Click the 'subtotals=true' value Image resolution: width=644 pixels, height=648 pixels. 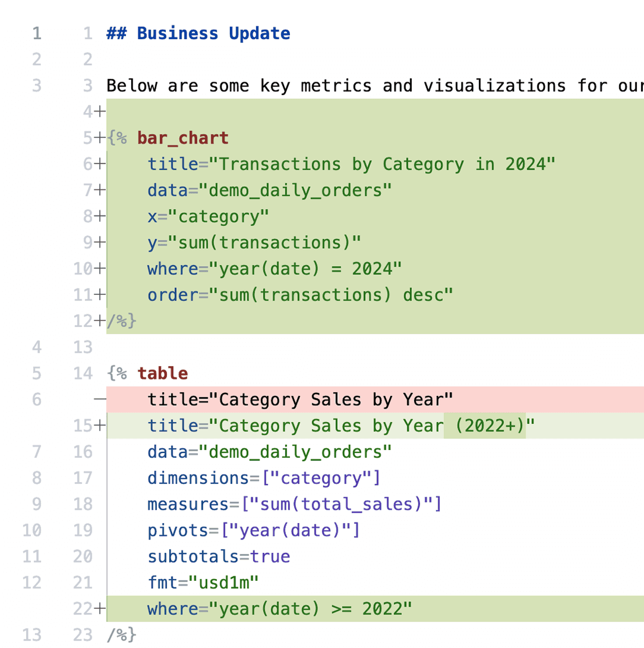click(x=218, y=556)
